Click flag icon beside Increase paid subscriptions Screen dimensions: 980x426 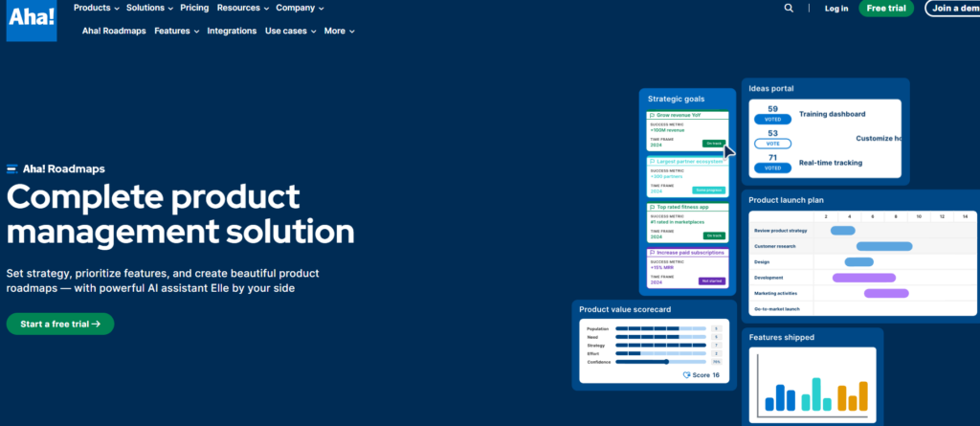tap(652, 253)
